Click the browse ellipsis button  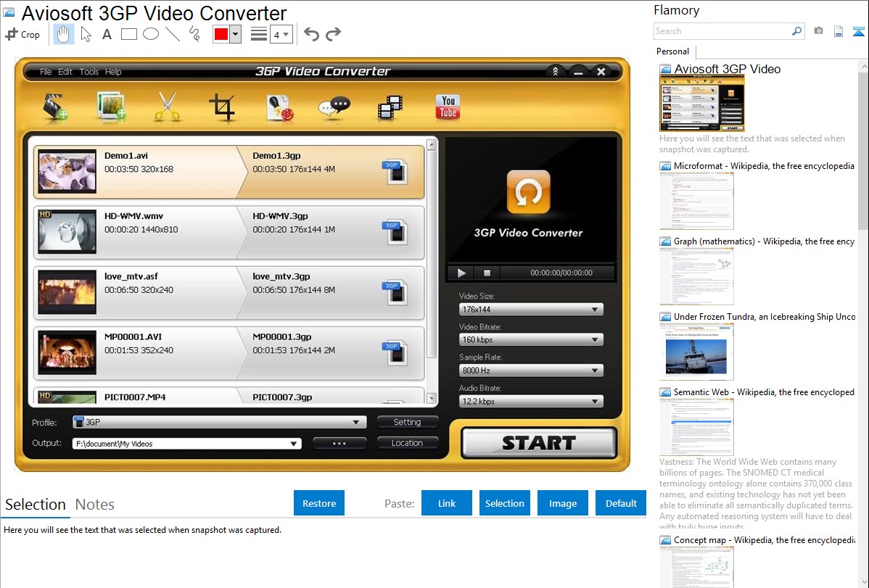click(339, 443)
